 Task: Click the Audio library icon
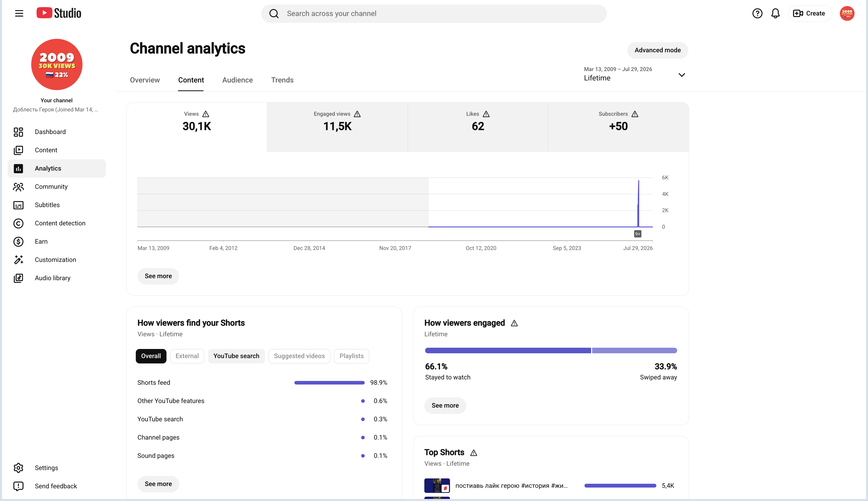click(18, 278)
